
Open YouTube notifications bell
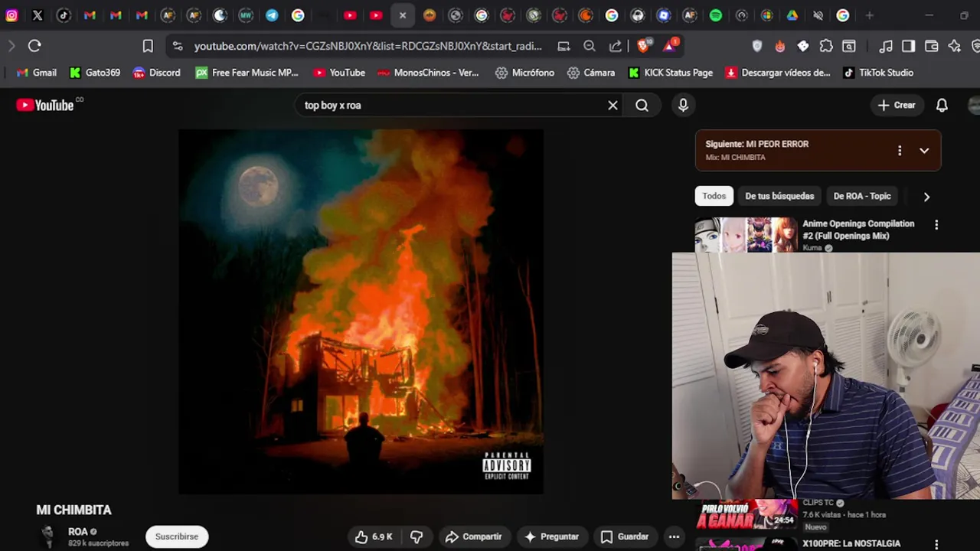coord(942,106)
